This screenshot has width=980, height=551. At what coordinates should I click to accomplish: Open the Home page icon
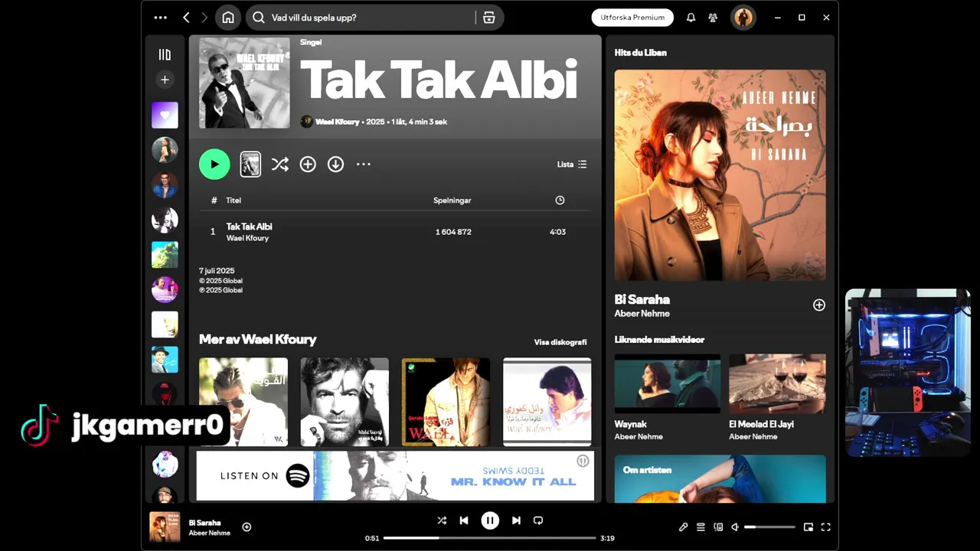pyautogui.click(x=228, y=18)
